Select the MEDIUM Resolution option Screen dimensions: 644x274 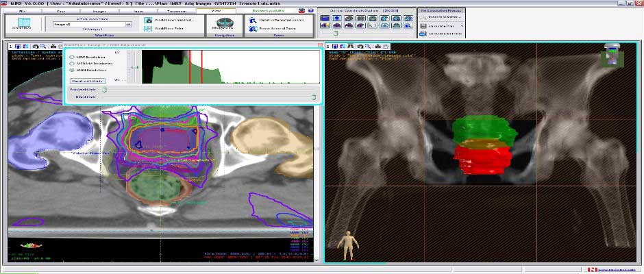(x=72, y=63)
